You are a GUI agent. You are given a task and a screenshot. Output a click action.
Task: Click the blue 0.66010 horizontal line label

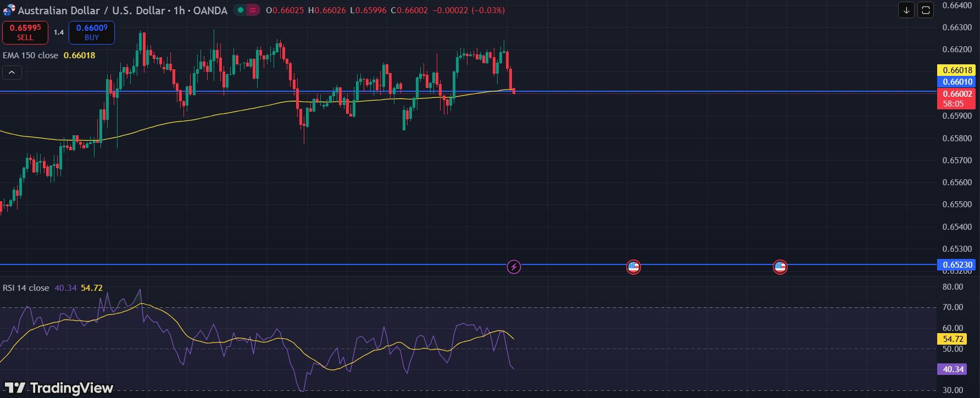957,82
